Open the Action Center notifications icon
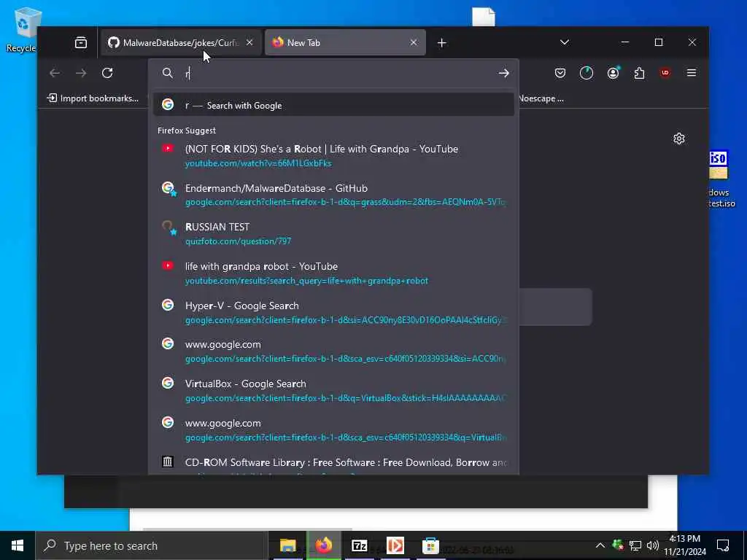 [723, 545]
